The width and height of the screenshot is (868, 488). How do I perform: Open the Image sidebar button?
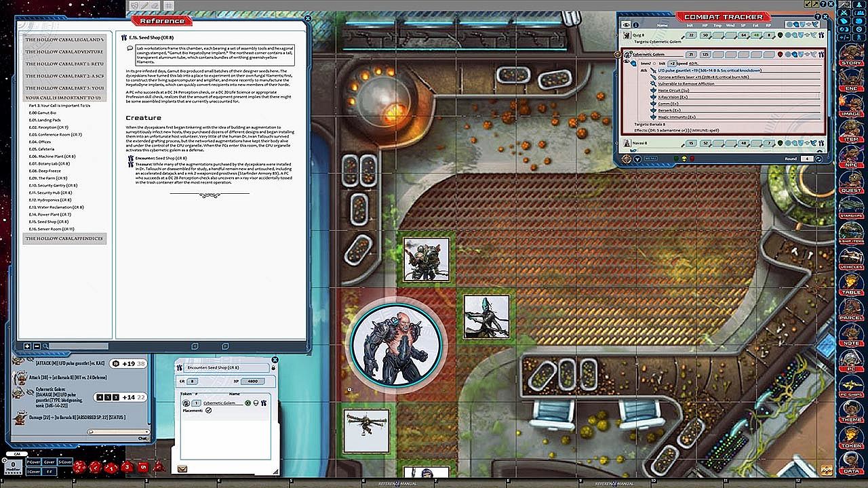click(x=851, y=104)
